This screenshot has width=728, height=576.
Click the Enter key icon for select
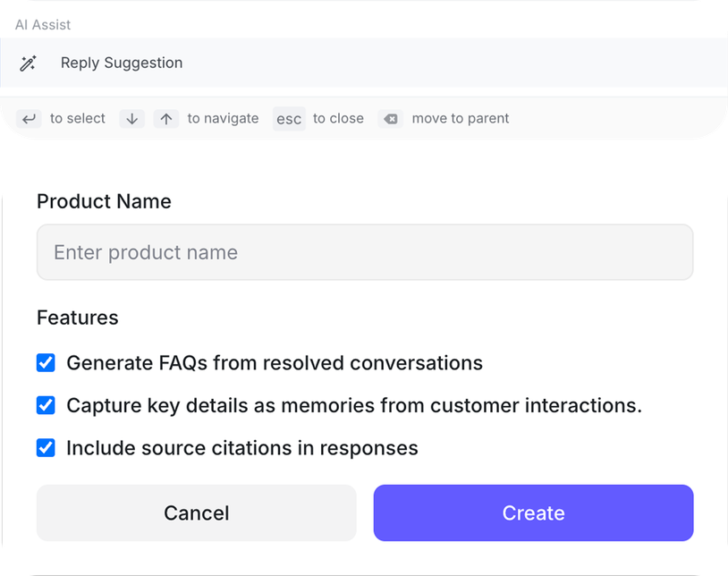pyautogui.click(x=30, y=119)
